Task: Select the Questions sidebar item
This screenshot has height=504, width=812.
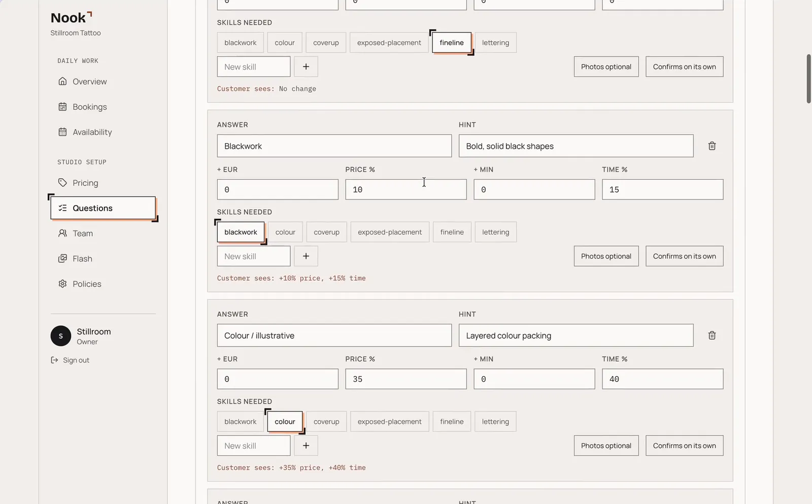Action: pyautogui.click(x=103, y=208)
